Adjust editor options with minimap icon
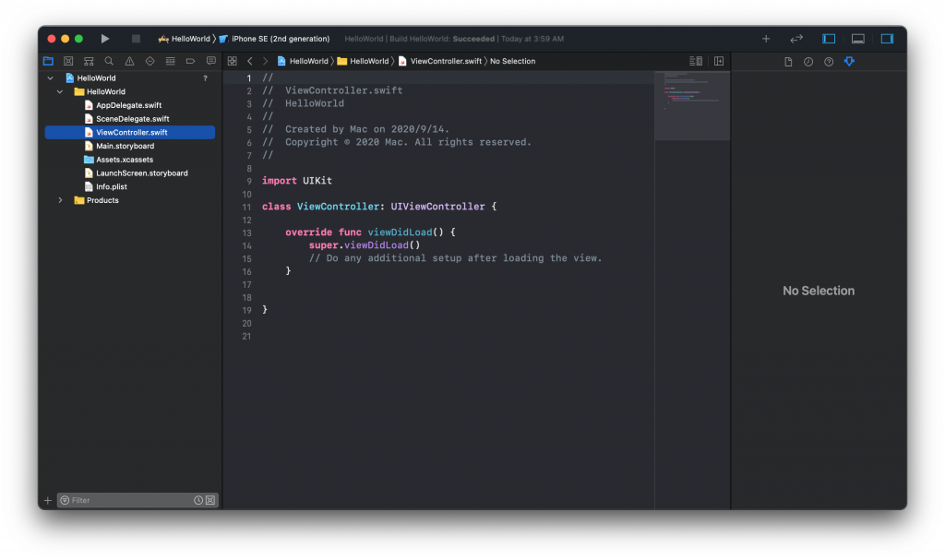This screenshot has height=560, width=945. click(x=696, y=61)
